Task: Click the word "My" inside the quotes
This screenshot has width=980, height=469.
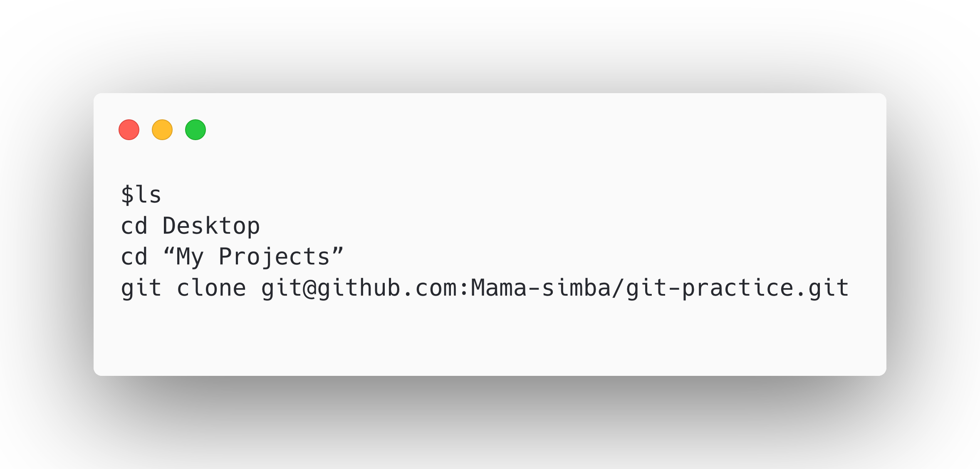Action: pos(190,257)
